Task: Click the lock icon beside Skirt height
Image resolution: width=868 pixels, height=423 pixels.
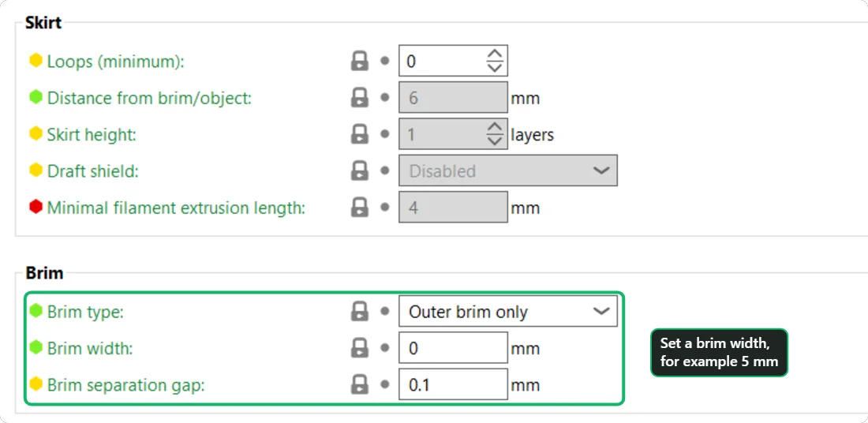Action: [x=359, y=134]
